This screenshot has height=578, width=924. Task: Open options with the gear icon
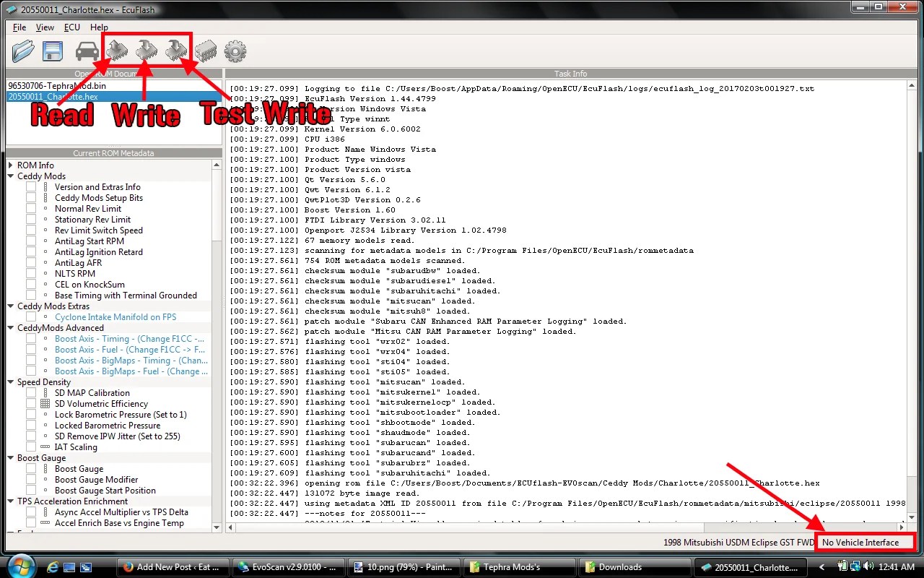(235, 51)
